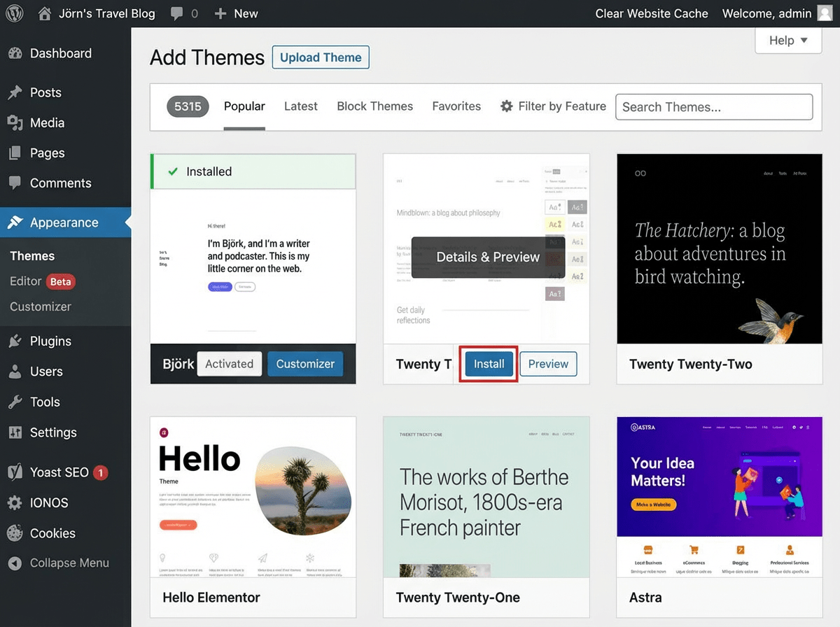Image resolution: width=840 pixels, height=627 pixels.
Task: Select the Astra theme thumbnail
Action: [x=720, y=498]
